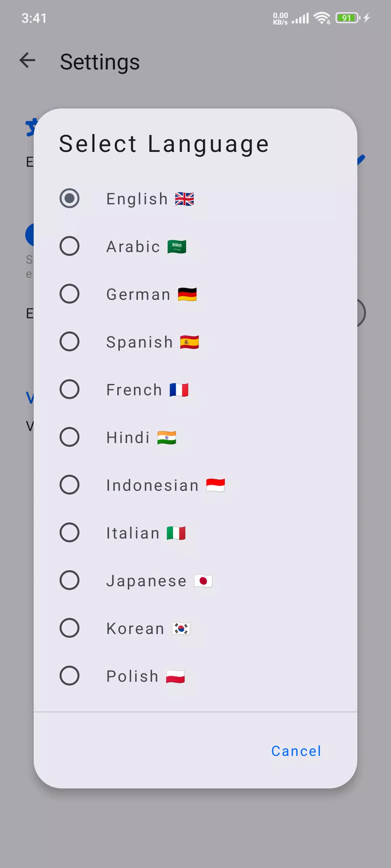Select the French radio button
This screenshot has height=868, width=391.
70,389
